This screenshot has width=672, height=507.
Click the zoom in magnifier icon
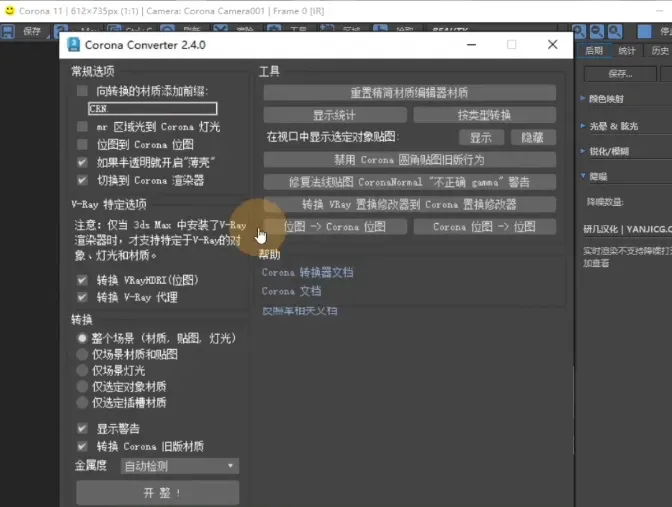(x=579, y=31)
